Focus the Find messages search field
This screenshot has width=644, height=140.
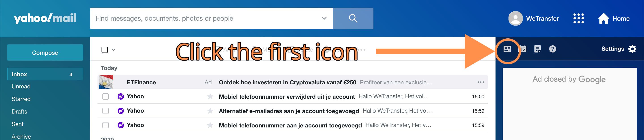(205, 18)
